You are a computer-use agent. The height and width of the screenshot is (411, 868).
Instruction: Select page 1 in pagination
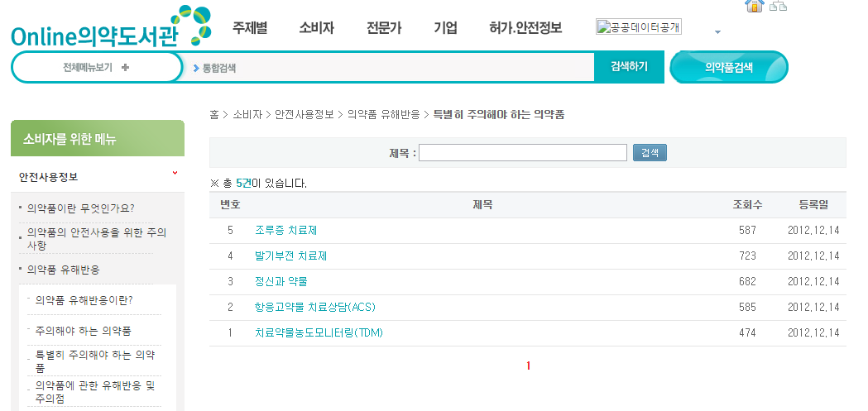528,366
